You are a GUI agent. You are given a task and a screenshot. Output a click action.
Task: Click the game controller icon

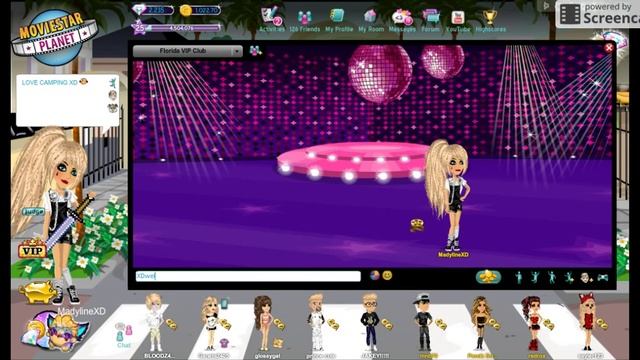603,278
